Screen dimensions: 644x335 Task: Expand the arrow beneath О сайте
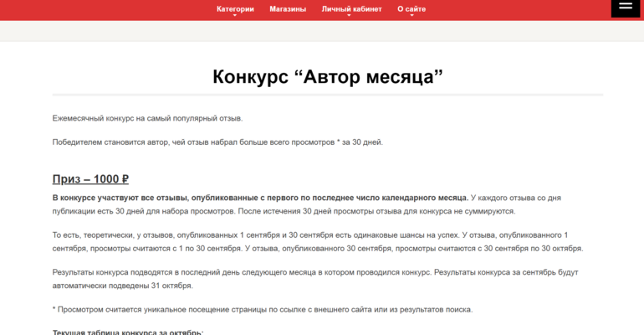(411, 16)
